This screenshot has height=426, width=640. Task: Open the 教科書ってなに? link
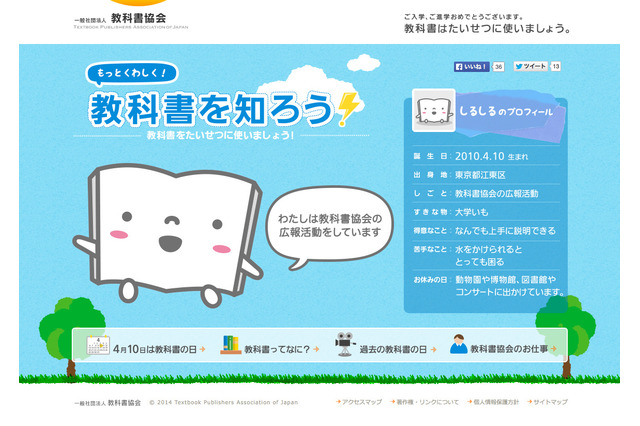coord(277,349)
